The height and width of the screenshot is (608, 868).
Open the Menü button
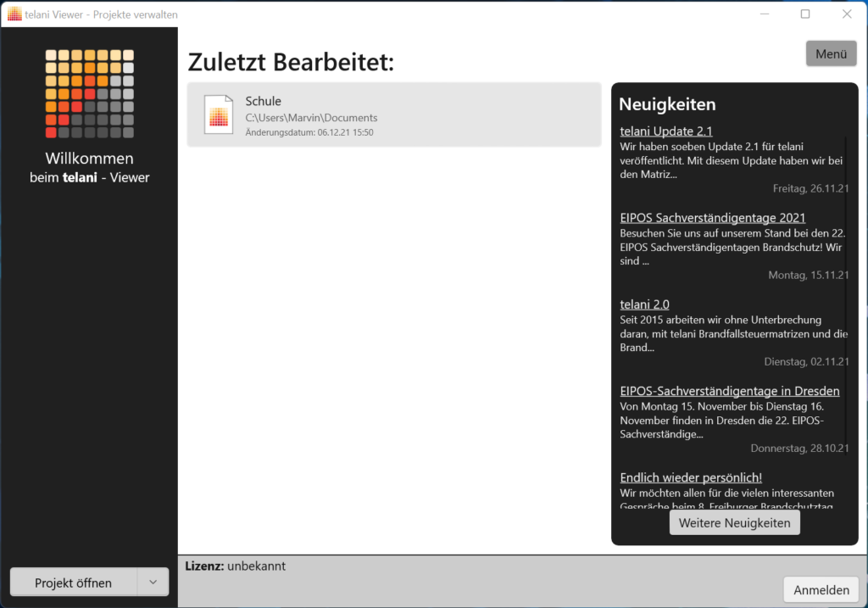click(x=831, y=53)
